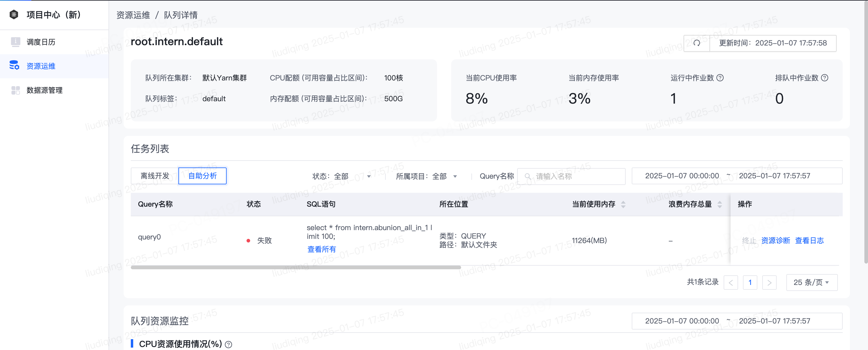
Task: Click the refresh icon beside 更新时间
Action: [x=697, y=43]
